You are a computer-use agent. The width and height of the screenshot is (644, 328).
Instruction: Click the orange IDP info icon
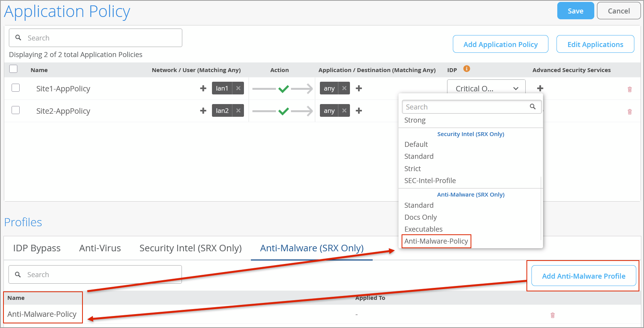(x=466, y=69)
